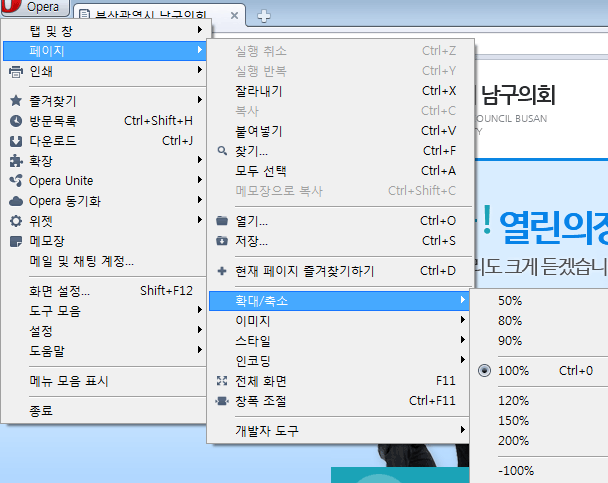This screenshot has width=608, height=483.
Task: Open a new tab with plus button
Action: tap(264, 15)
